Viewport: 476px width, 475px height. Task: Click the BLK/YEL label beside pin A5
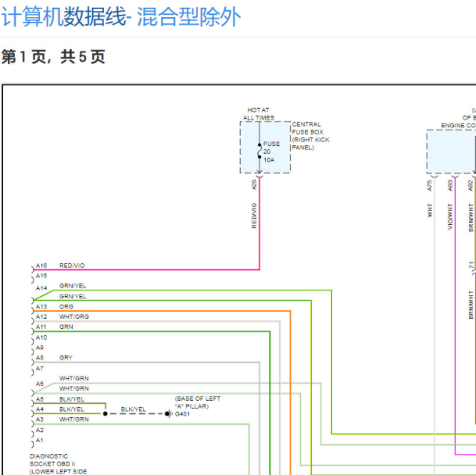point(72,399)
